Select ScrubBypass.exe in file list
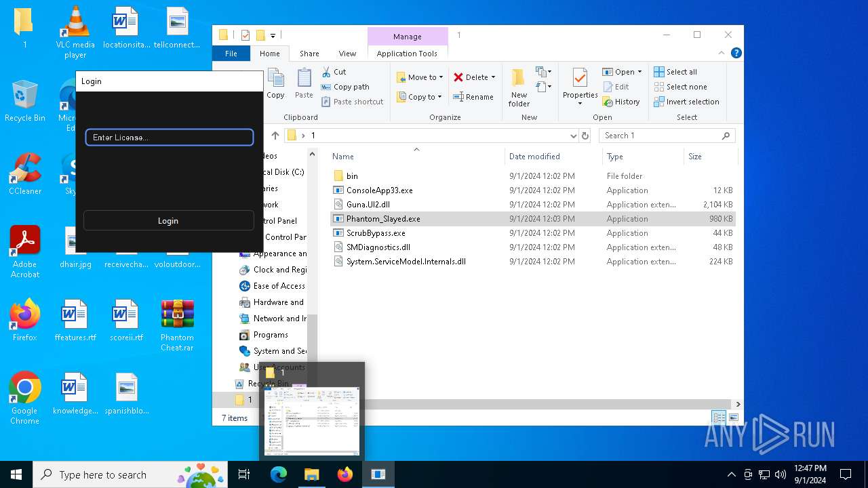Image resolution: width=868 pixels, height=488 pixels. pyautogui.click(x=532, y=233)
